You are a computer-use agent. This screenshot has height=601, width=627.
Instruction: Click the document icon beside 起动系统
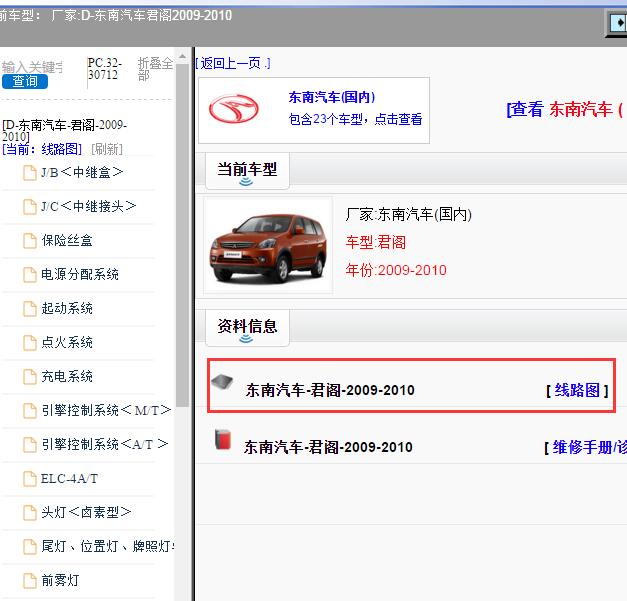(x=30, y=309)
